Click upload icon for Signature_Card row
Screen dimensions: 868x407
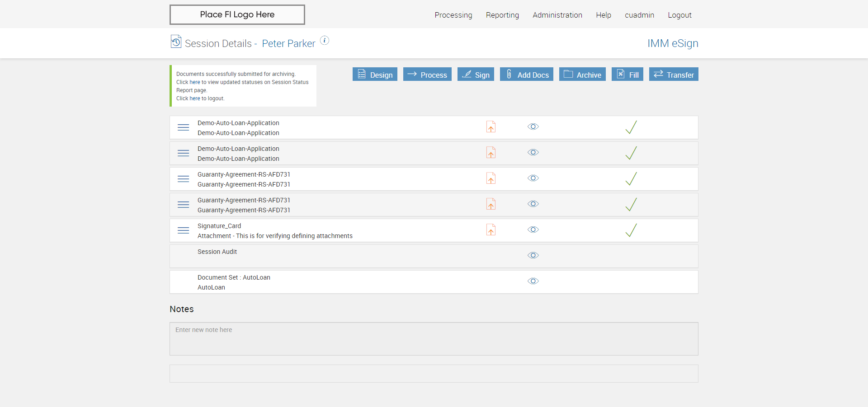coord(491,230)
